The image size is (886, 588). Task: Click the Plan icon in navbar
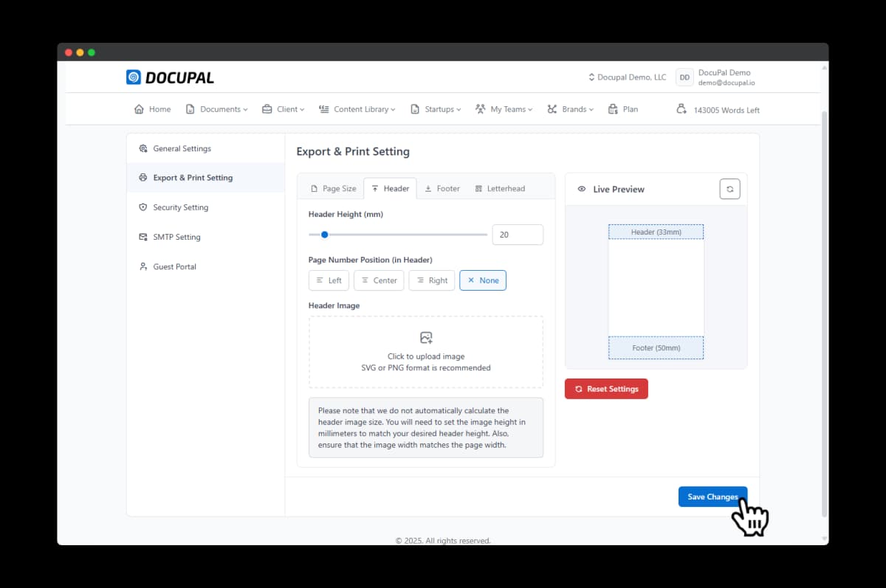(613, 109)
